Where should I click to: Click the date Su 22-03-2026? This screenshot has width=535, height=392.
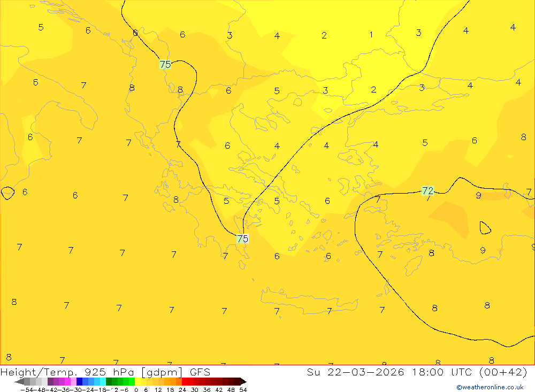click(356, 372)
